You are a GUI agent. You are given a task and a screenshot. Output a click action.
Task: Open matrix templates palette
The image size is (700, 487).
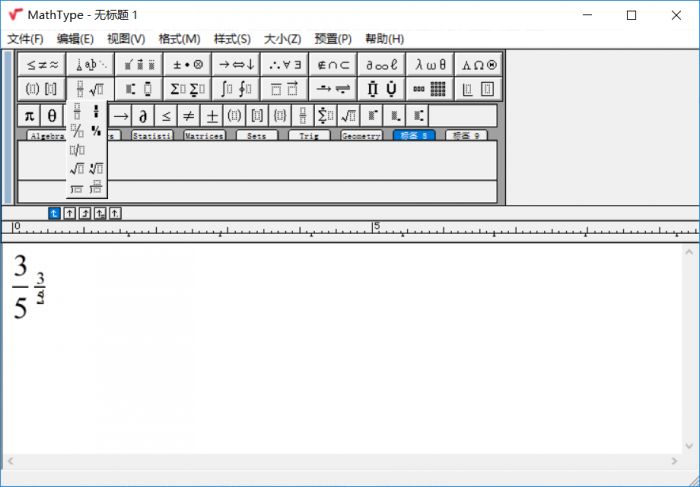429,89
